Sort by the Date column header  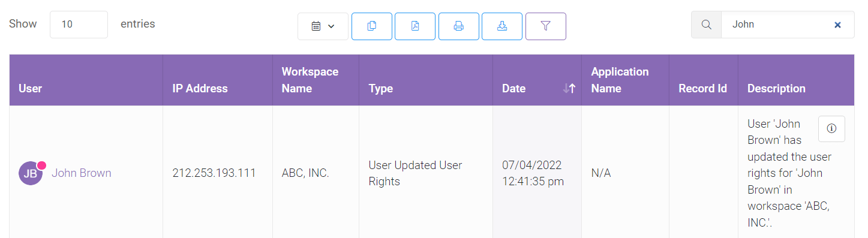tap(537, 80)
